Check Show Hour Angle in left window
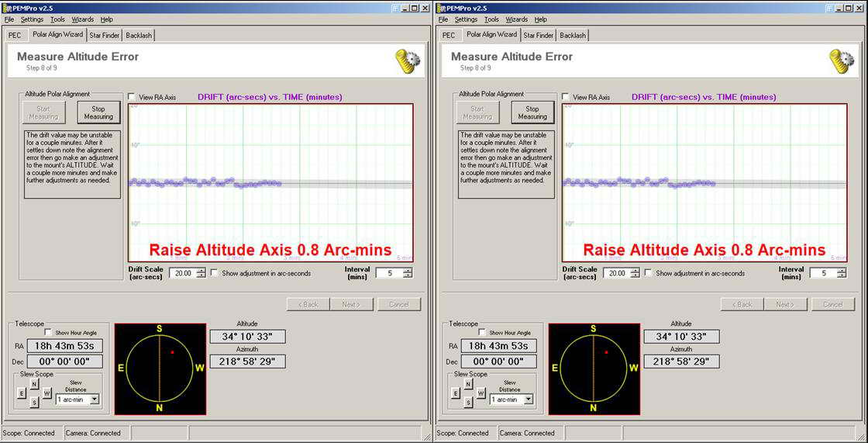This screenshot has height=443, width=868. click(48, 332)
